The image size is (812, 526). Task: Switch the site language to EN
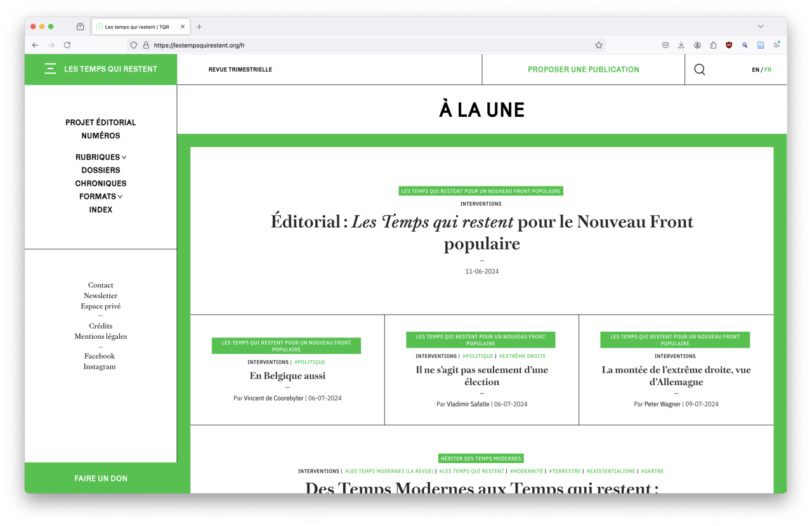(x=755, y=70)
